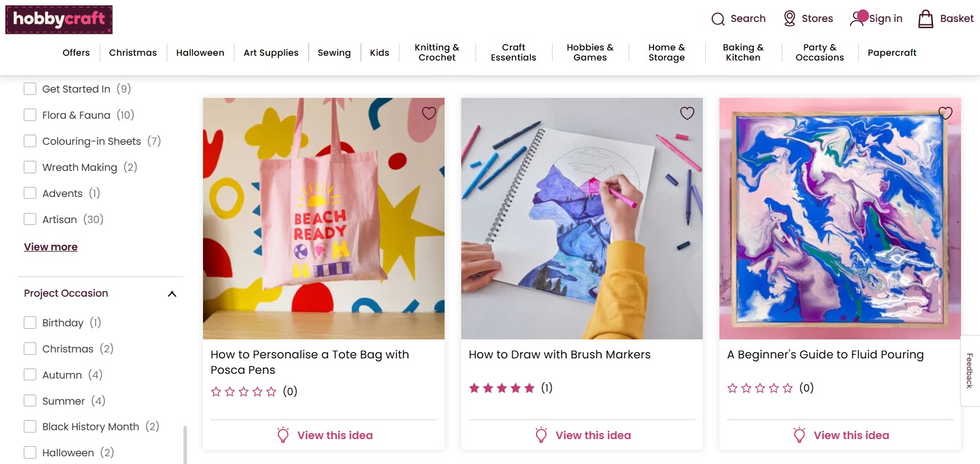Click the search magnifier icon
The image size is (980, 464).
(718, 19)
